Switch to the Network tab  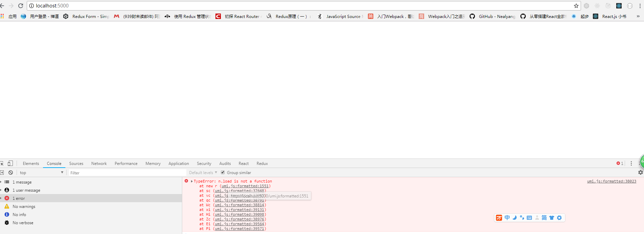[99, 164]
